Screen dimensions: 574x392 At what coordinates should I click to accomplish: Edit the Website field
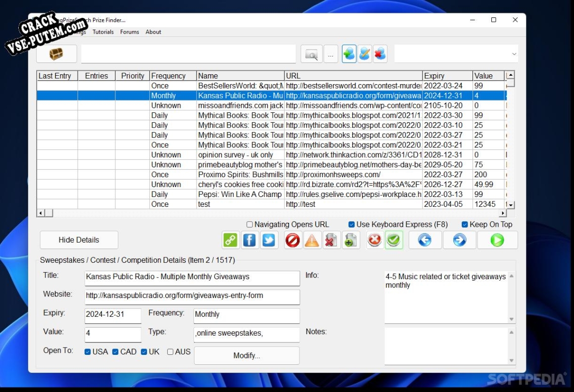pos(192,297)
